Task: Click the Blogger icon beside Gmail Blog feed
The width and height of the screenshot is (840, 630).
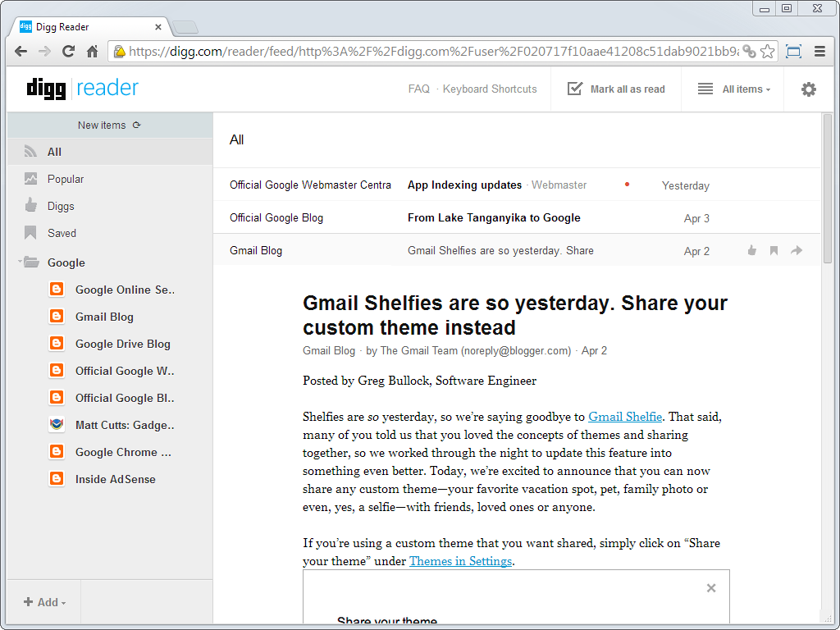Action: (x=57, y=316)
